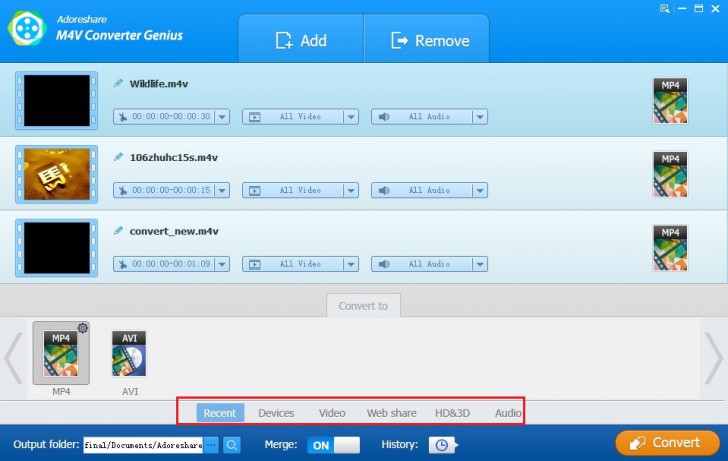Image resolution: width=728 pixels, height=461 pixels.
Task: Click speaker audio icon for convert_new.m4v
Action: pyautogui.click(x=384, y=264)
